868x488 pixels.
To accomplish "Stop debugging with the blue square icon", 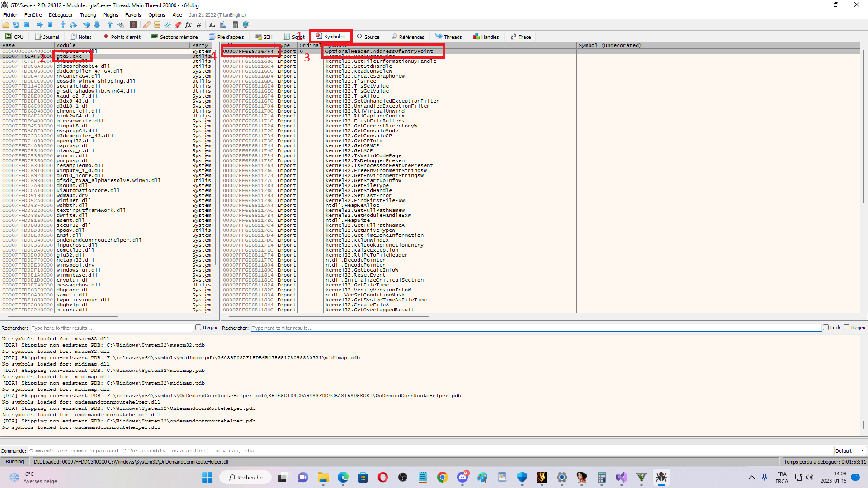I will [x=27, y=25].
